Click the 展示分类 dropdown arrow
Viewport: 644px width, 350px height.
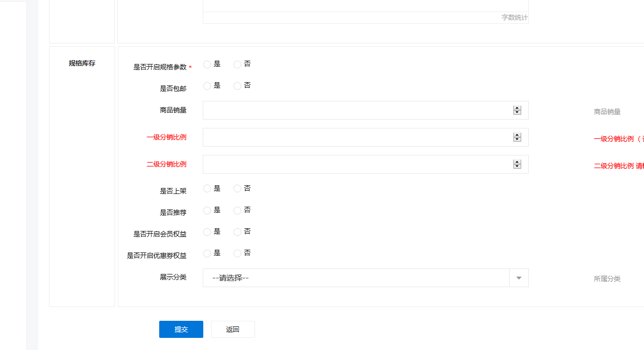click(x=519, y=278)
